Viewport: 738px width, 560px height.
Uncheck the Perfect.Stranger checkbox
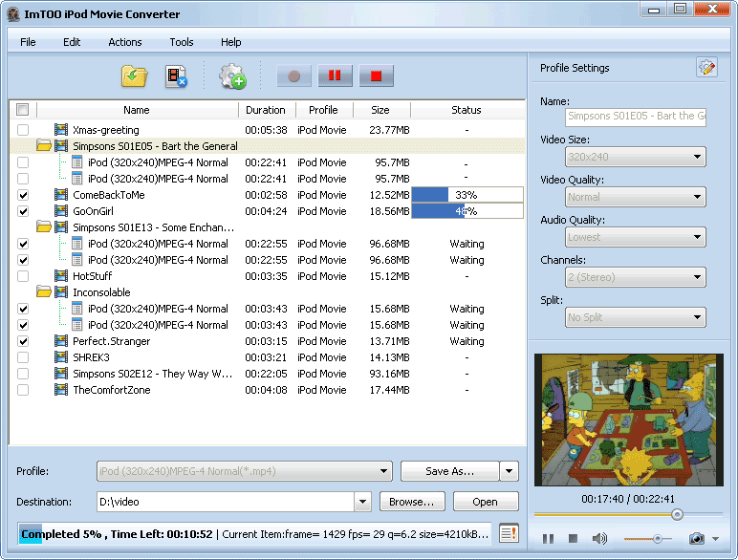coord(23,341)
